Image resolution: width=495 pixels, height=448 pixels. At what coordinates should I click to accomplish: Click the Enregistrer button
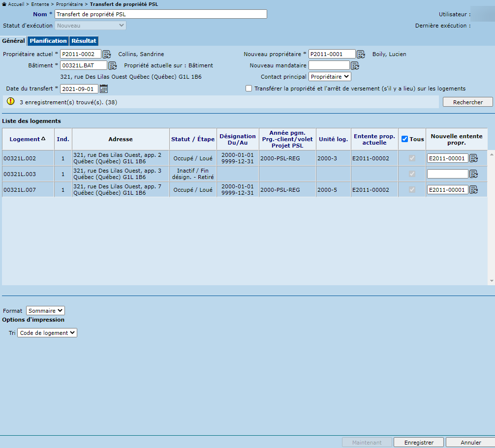(x=419, y=443)
